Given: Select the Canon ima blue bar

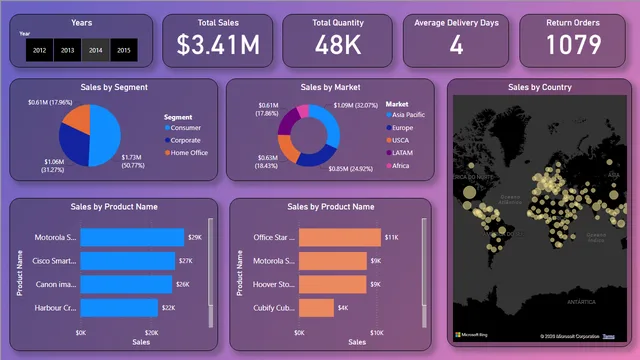Looking at the screenshot, I should [x=126, y=284].
